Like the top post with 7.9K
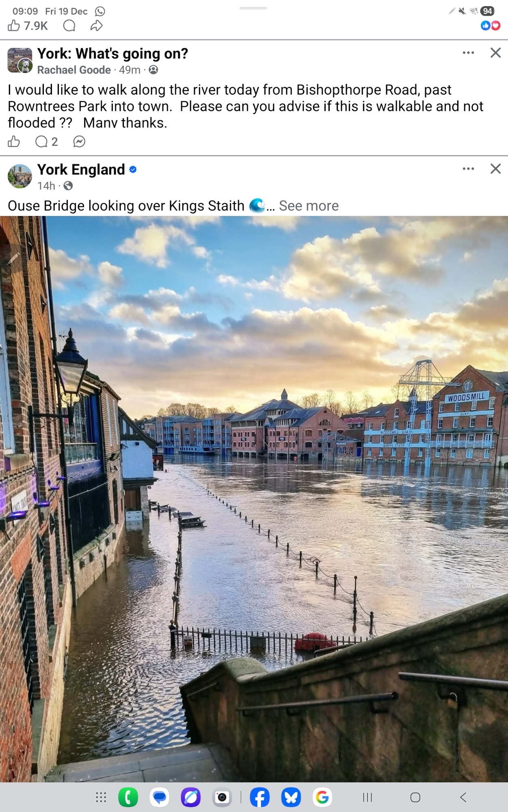Viewport: 508px width, 812px height. 14,26
